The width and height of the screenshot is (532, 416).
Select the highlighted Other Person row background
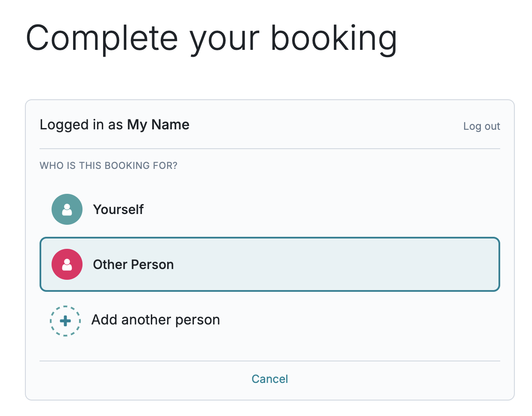335,264
